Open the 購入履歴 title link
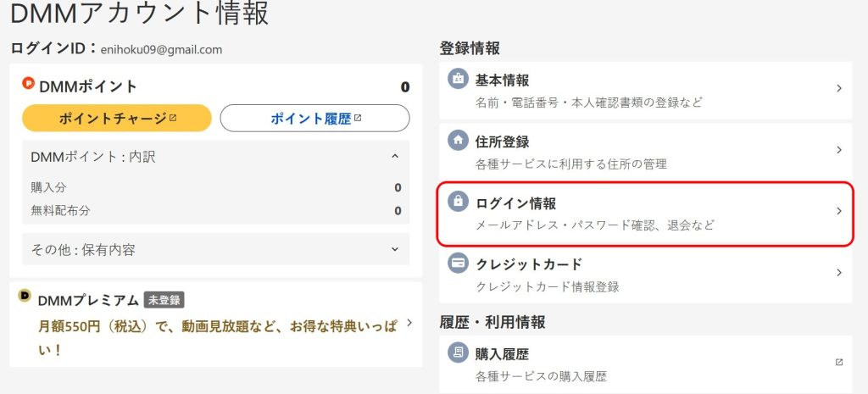Image resolution: width=868 pixels, height=394 pixels. pos(503,353)
